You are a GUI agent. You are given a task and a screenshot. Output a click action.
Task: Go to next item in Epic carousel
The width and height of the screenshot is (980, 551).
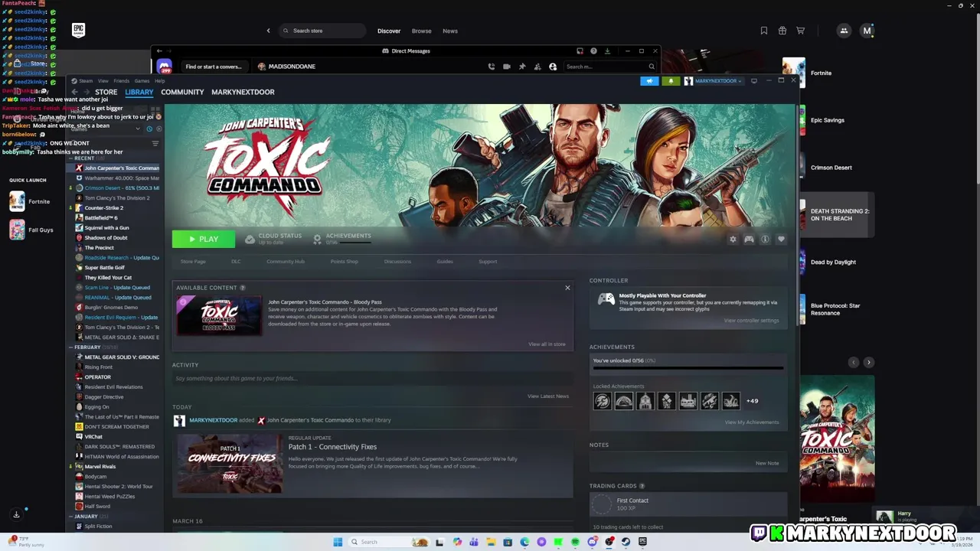868,362
